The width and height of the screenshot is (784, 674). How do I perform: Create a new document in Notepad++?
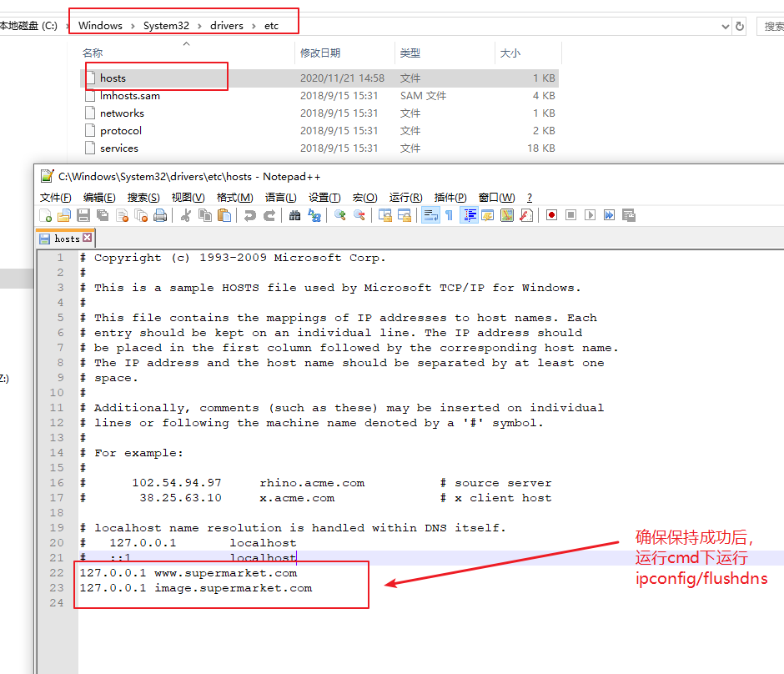pyautogui.click(x=46, y=215)
